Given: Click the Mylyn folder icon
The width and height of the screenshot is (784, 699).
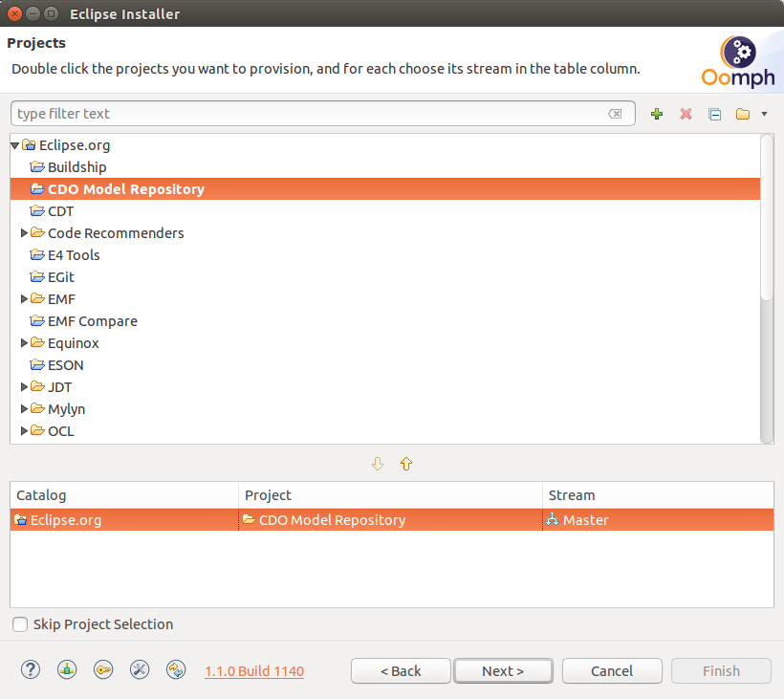Looking at the screenshot, I should pos(37,408).
